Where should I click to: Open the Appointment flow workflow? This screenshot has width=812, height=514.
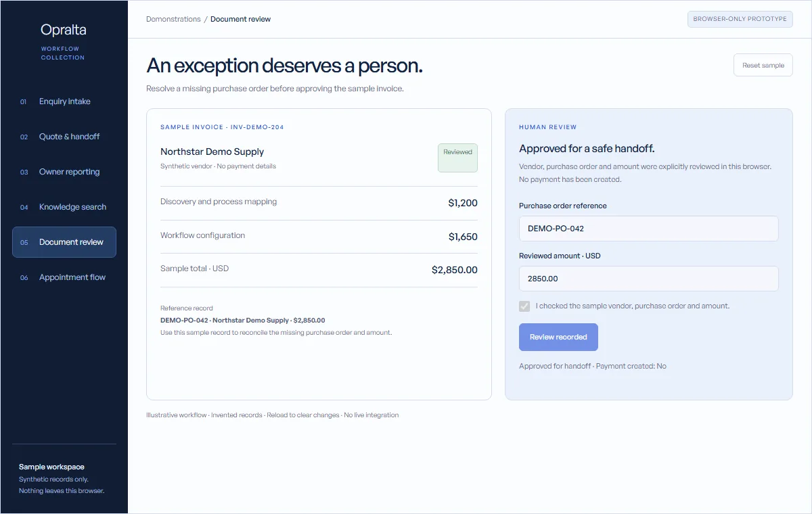tap(64, 277)
